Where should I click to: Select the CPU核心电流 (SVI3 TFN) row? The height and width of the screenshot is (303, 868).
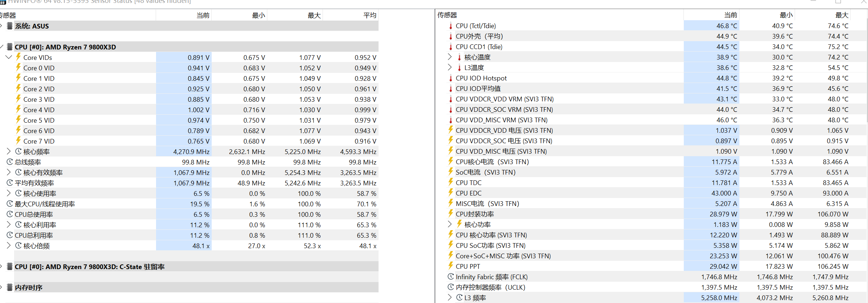click(651, 162)
